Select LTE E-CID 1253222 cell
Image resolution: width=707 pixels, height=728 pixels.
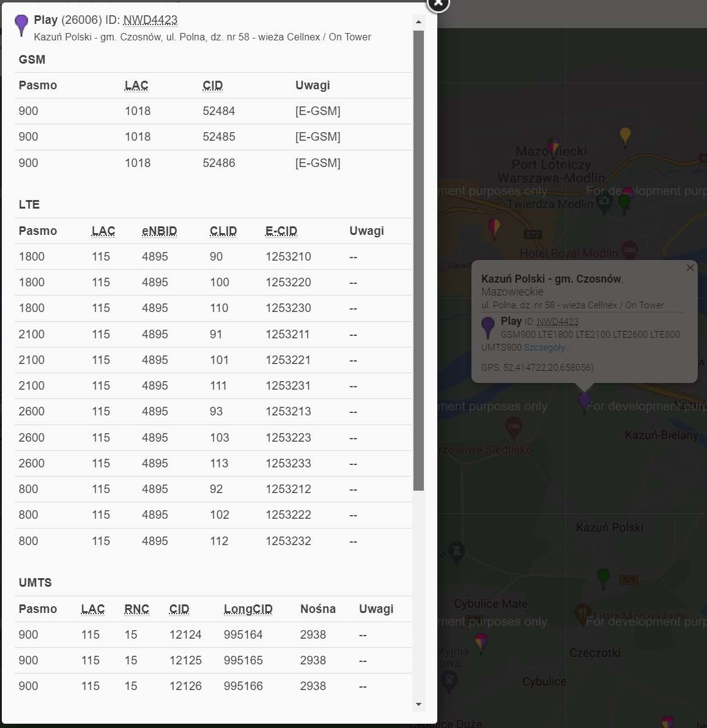tap(288, 515)
